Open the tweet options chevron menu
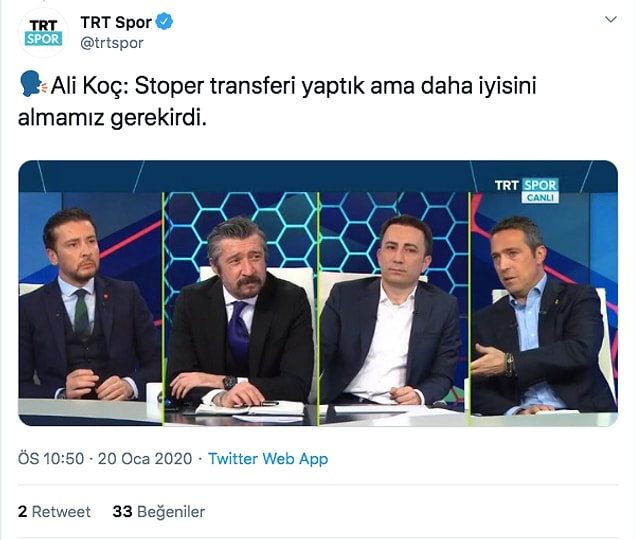The height and width of the screenshot is (540, 635). coord(610,19)
